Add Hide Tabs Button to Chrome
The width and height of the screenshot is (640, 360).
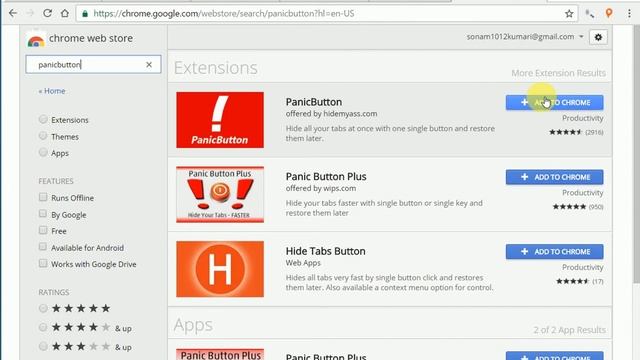coord(554,252)
